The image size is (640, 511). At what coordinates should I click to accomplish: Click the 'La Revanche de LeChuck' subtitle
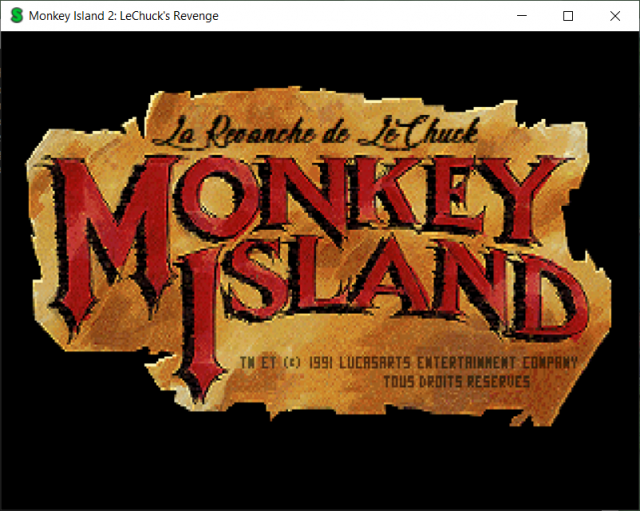(x=316, y=131)
